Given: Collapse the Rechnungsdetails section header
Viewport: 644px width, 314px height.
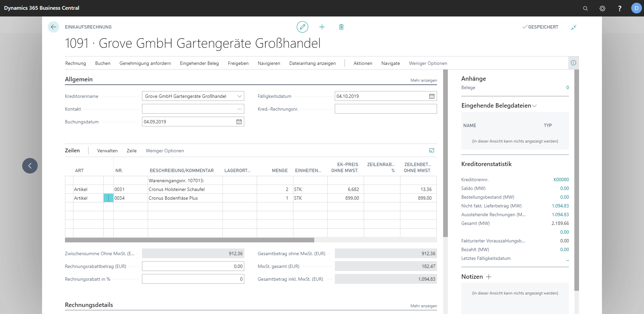Looking at the screenshot, I should coord(89,305).
